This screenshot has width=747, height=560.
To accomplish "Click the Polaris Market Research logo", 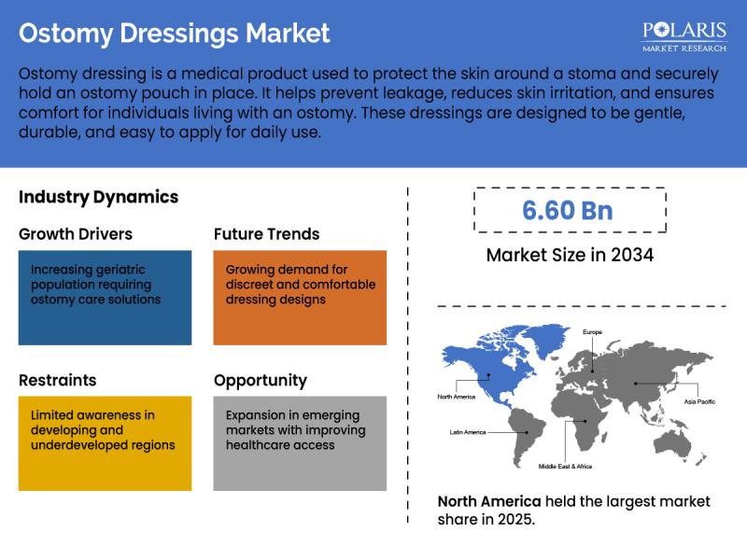I will [x=684, y=34].
